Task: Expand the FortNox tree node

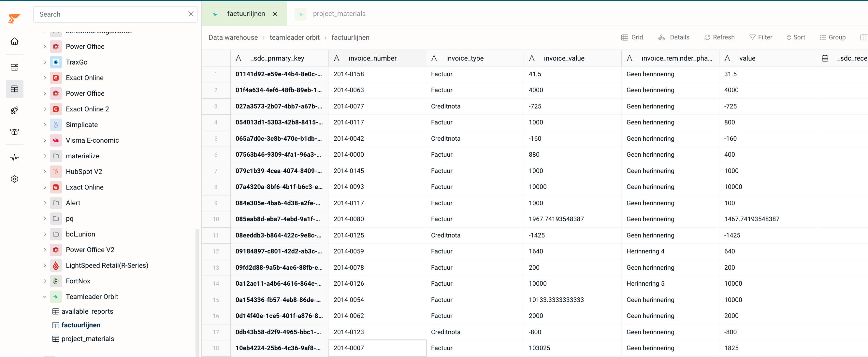Action: (x=45, y=281)
